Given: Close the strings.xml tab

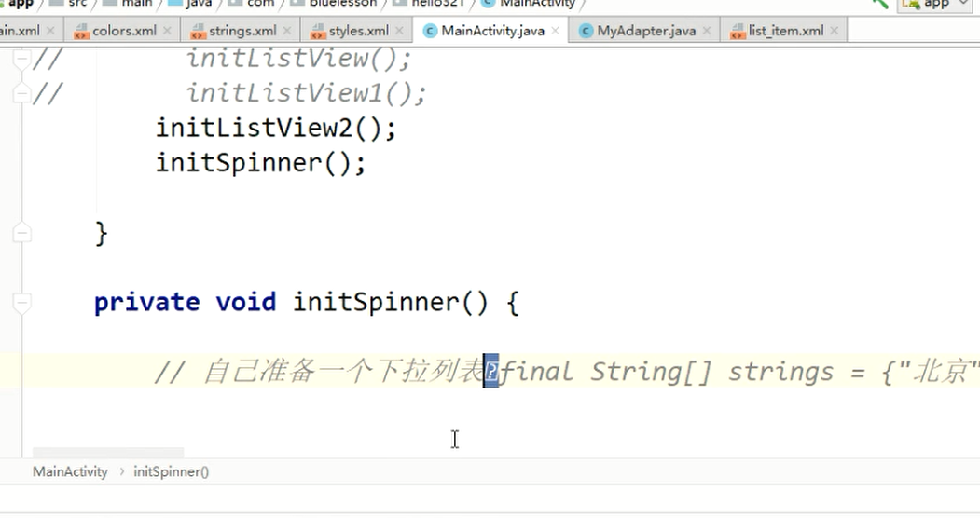Looking at the screenshot, I should point(287,31).
